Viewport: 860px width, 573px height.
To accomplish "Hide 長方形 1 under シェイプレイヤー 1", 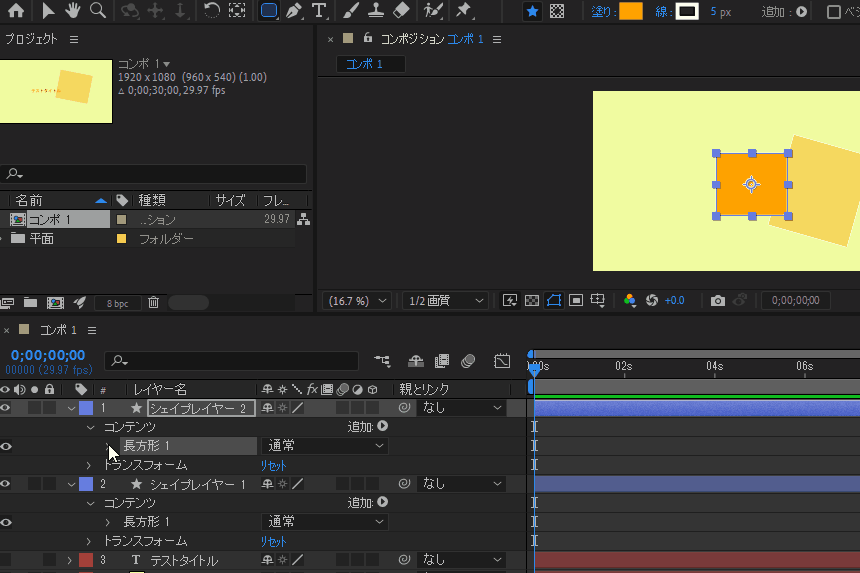I will coord(5,522).
